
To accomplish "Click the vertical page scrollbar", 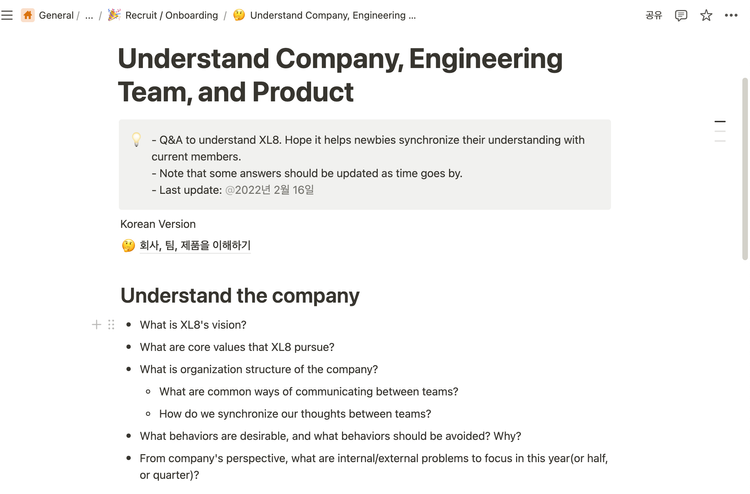I will (745, 169).
